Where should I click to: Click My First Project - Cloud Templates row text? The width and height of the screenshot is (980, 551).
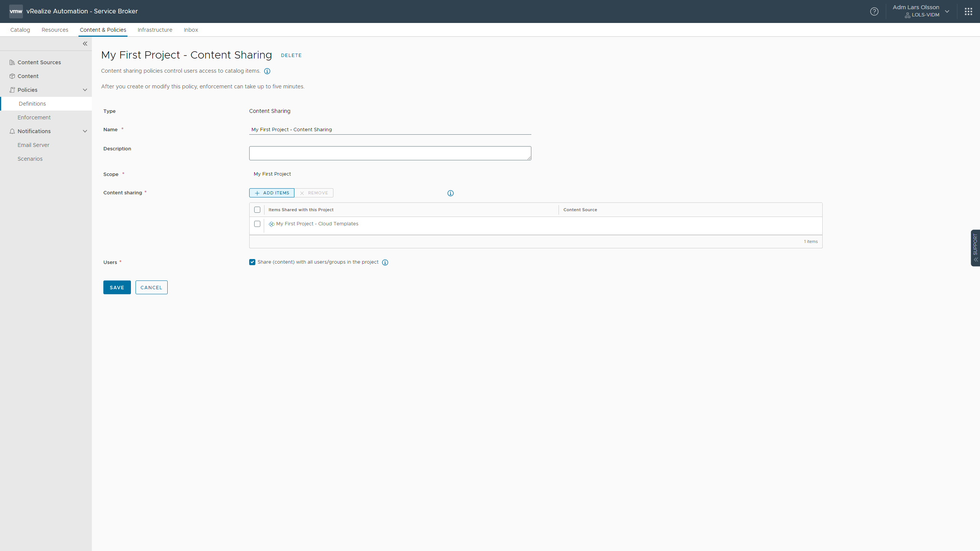317,224
